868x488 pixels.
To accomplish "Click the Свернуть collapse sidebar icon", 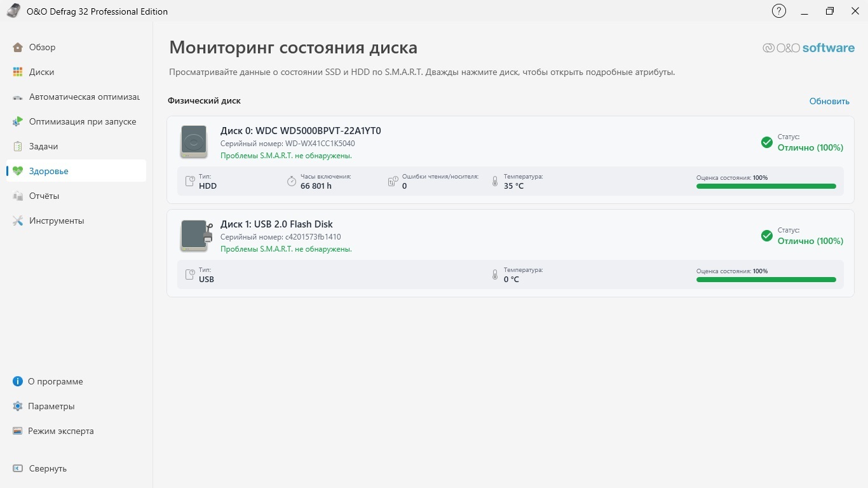I will click(18, 468).
